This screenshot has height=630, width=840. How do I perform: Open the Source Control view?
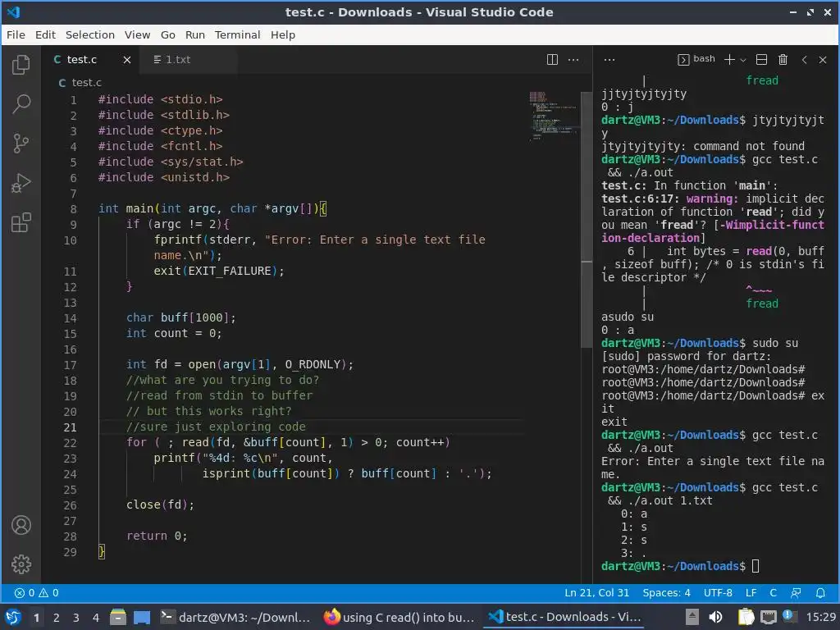click(21, 144)
